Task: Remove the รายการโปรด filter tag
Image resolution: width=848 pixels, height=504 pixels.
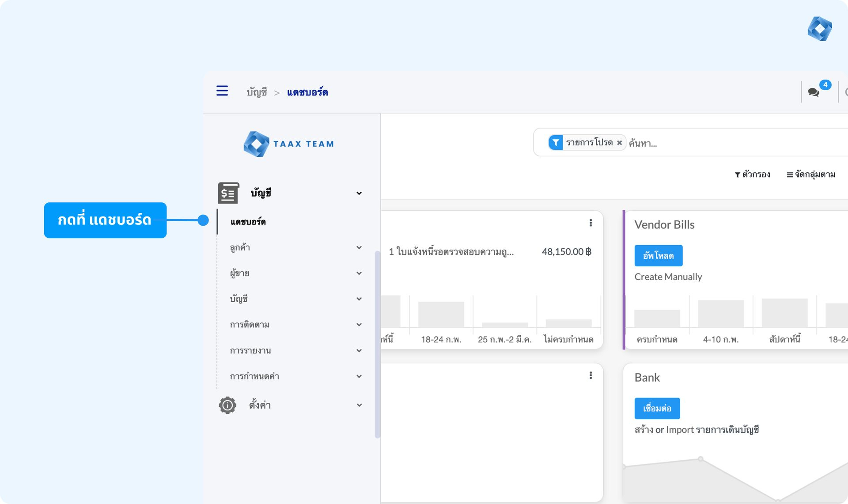Action: coord(619,143)
